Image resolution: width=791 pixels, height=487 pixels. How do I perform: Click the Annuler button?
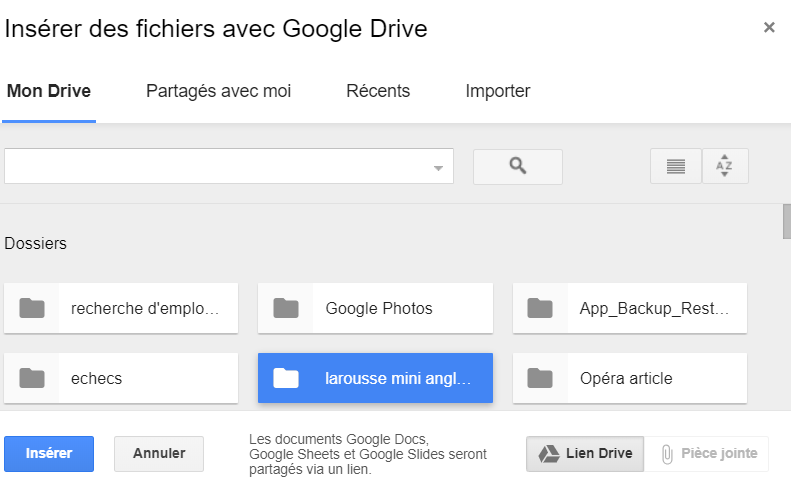[159, 454]
